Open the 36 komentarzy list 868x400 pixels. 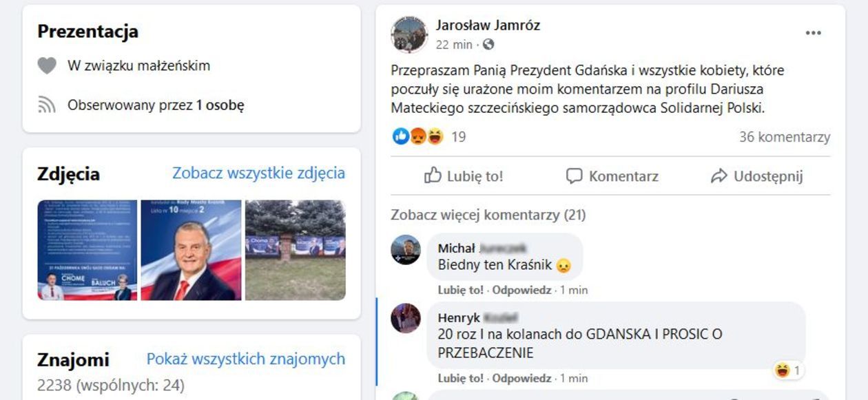tap(785, 137)
